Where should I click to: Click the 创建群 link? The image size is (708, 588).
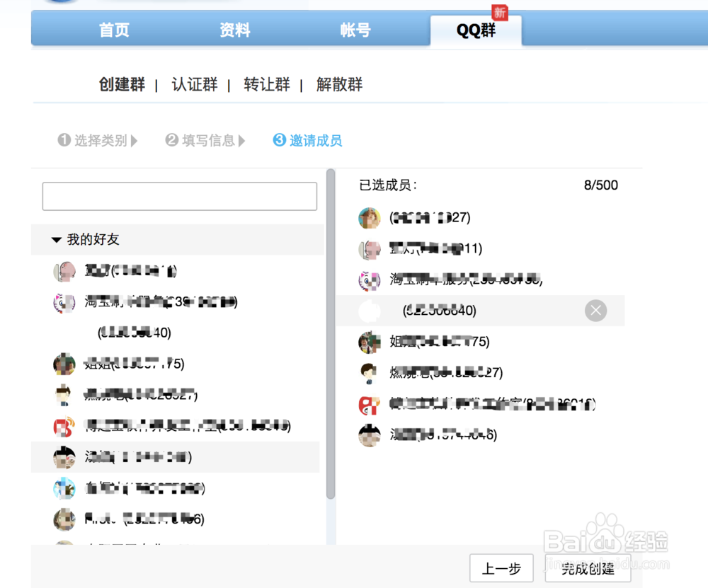coord(122,84)
